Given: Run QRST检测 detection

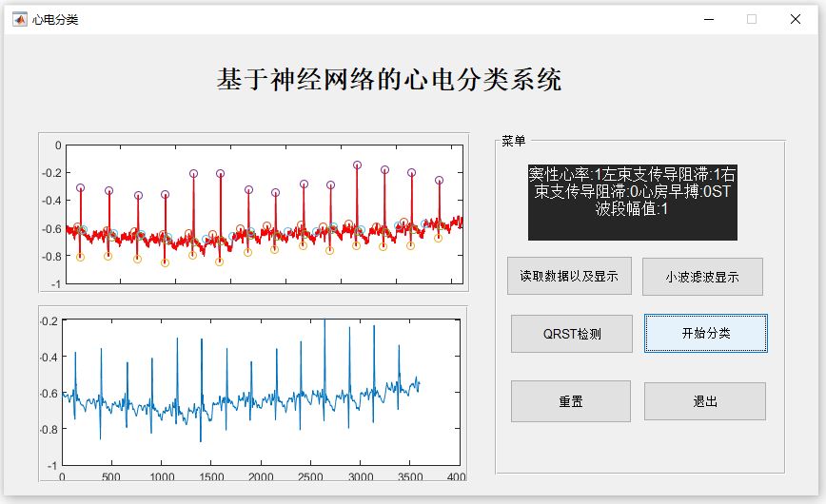Looking at the screenshot, I should click(572, 334).
